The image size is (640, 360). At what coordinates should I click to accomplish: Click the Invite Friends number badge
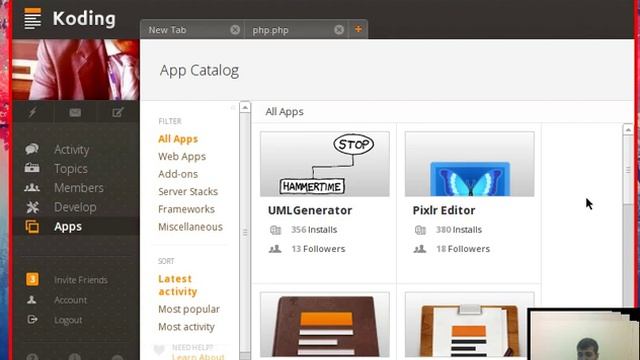pos(32,279)
